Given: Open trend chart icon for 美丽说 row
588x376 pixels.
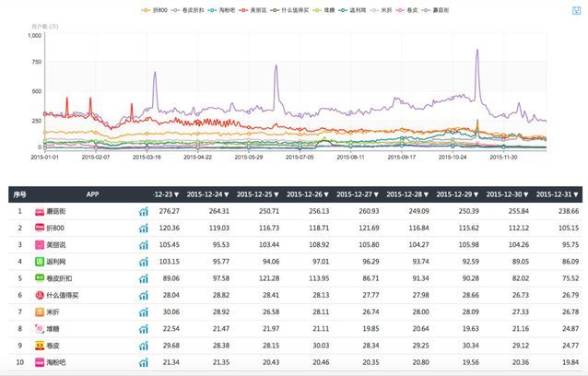Looking at the screenshot, I should point(144,245).
